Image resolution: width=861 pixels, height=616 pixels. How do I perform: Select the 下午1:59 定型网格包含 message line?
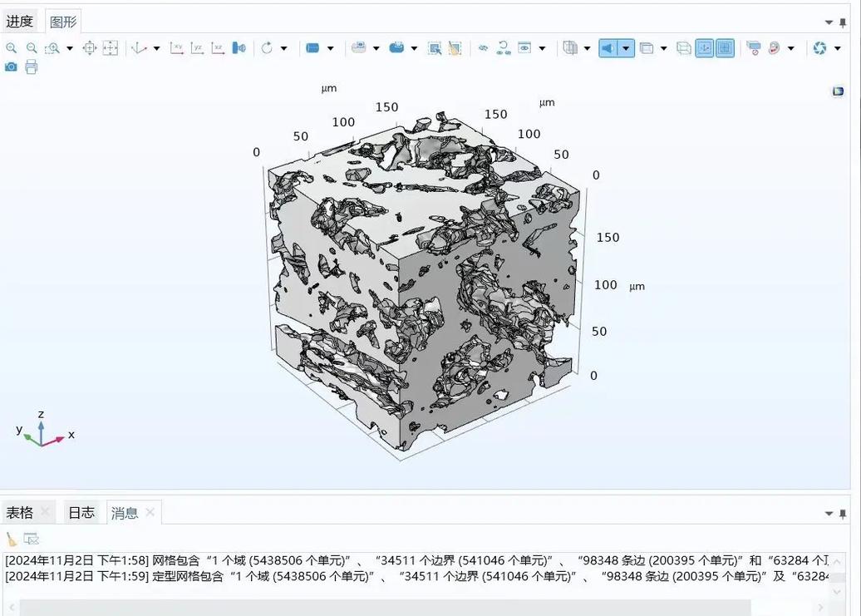416,576
